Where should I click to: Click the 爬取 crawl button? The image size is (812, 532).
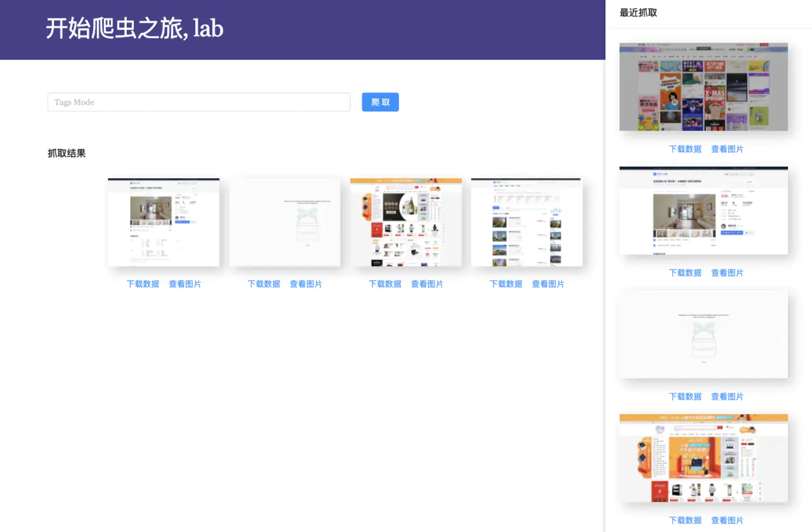[x=380, y=102]
